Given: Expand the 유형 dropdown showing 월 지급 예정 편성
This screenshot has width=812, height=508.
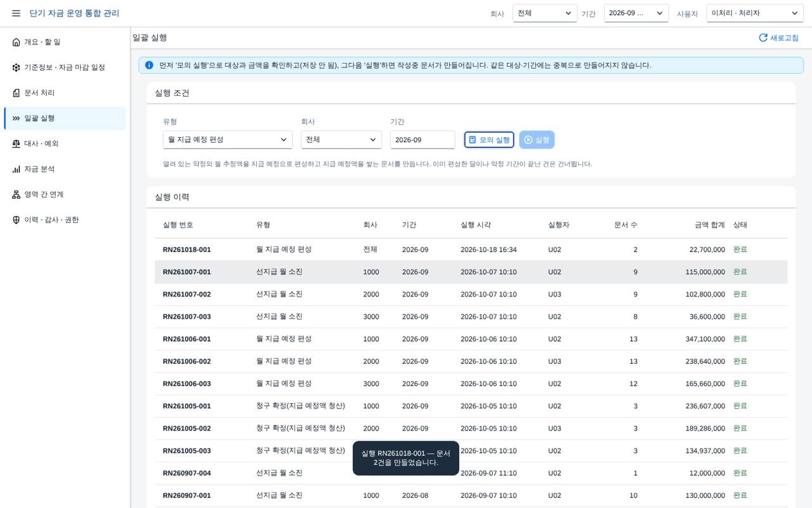Looking at the screenshot, I should pyautogui.click(x=228, y=140).
